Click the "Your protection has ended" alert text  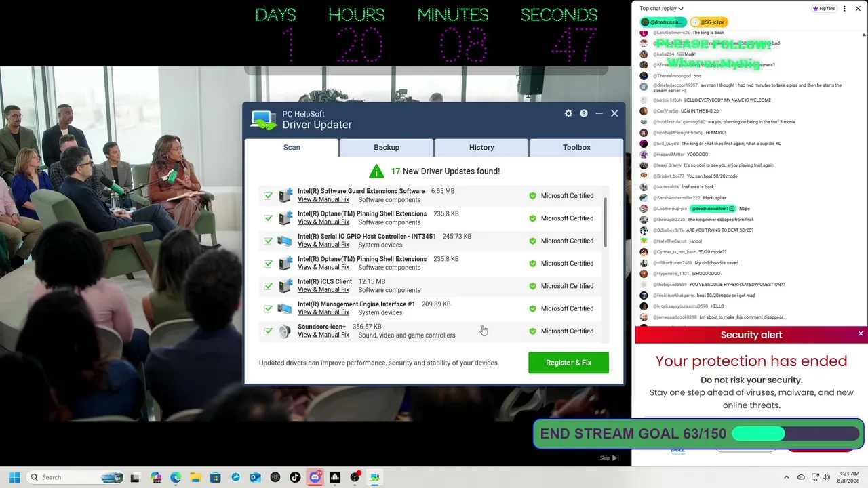tap(751, 361)
